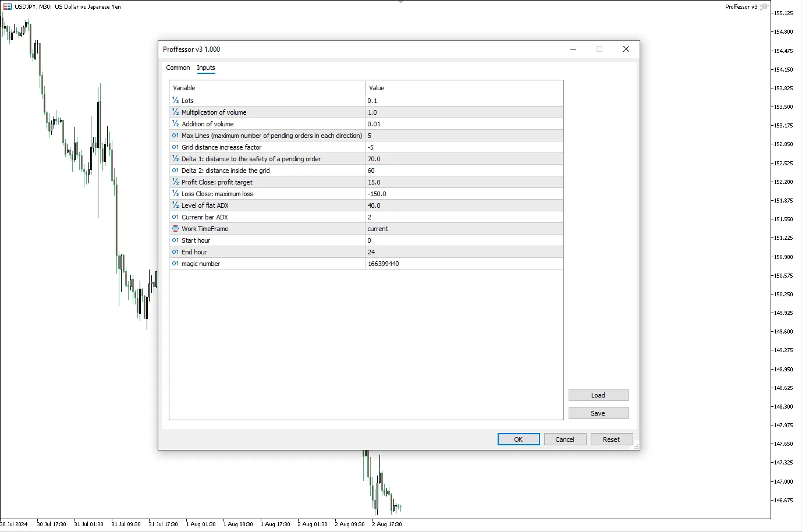Save current input settings
Viewport: 802px width, 532px height.
tap(598, 413)
